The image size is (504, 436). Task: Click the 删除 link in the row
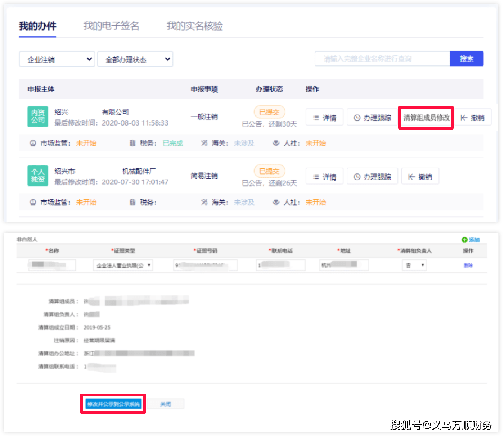(x=468, y=265)
